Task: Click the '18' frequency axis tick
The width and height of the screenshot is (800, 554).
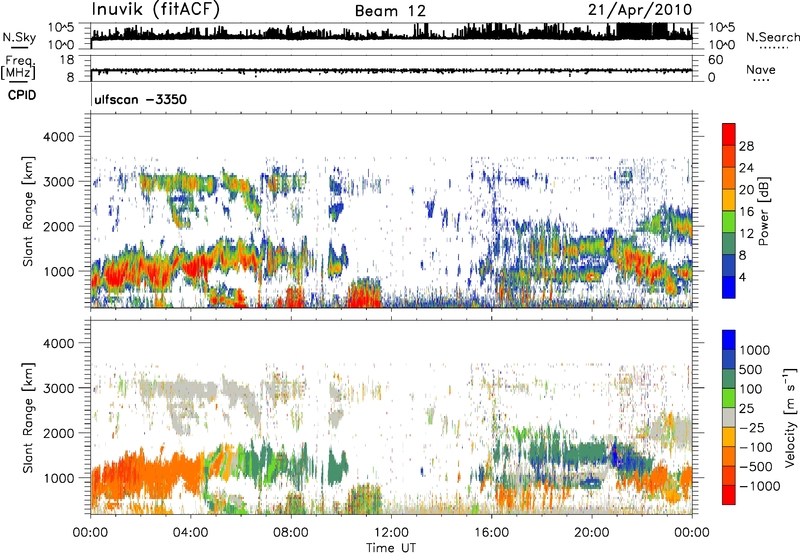Action: [67, 60]
